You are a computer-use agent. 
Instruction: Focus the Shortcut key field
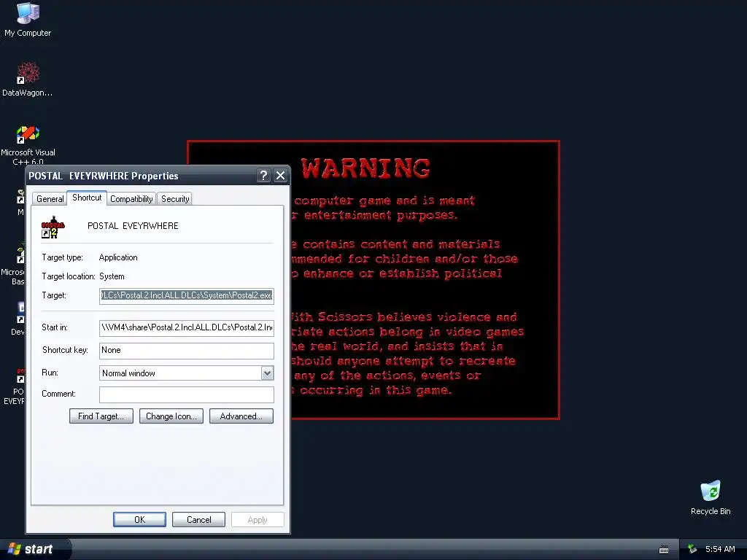pos(186,351)
